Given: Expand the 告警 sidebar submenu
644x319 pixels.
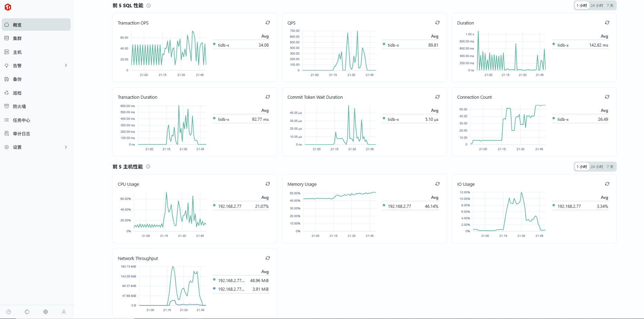Looking at the screenshot, I should tap(66, 66).
